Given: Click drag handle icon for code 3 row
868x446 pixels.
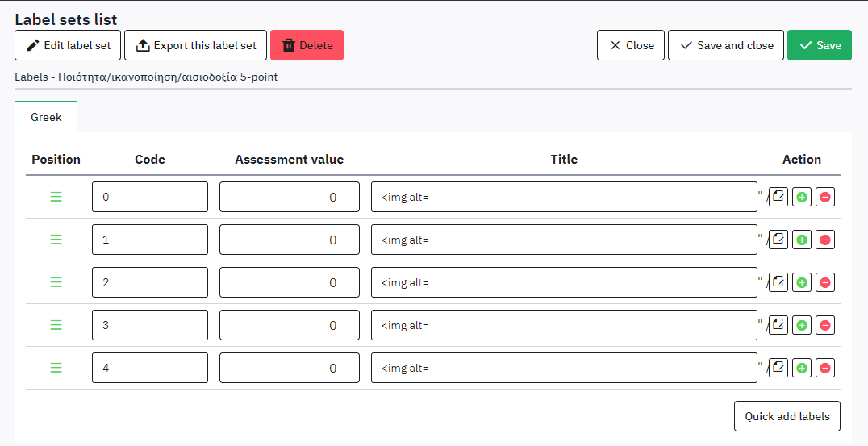Looking at the screenshot, I should 56,325.
